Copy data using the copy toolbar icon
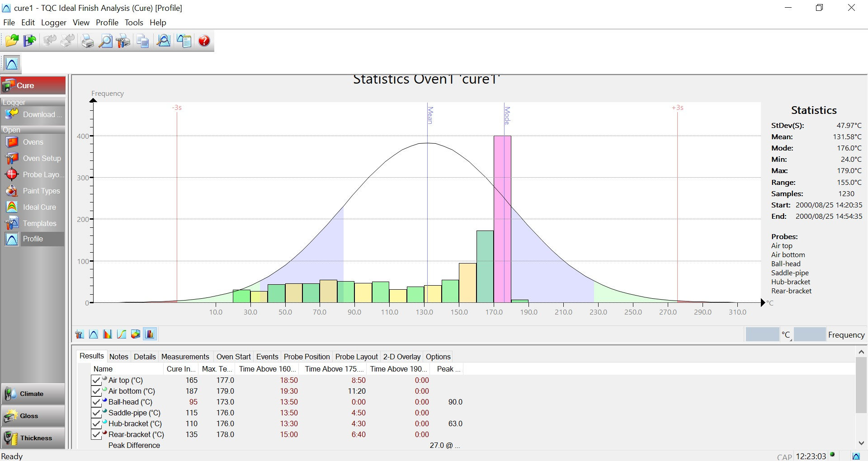The height and width of the screenshot is (461, 868). (142, 41)
